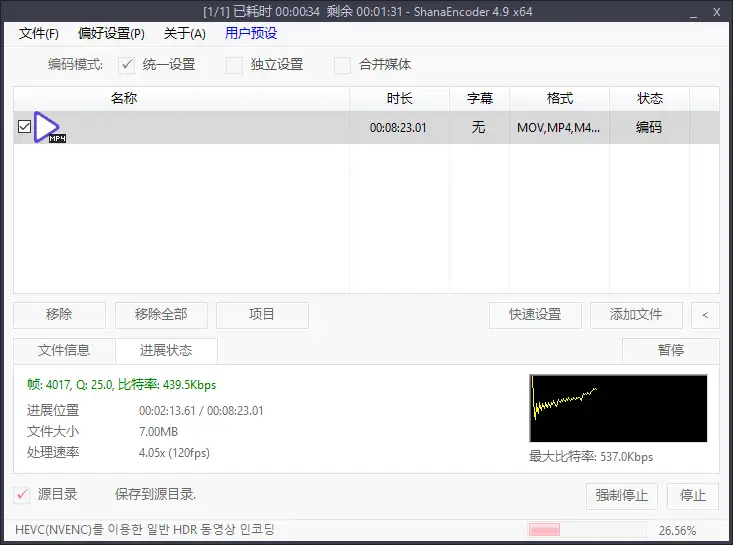Open the 偏好设置(P) menu

[111, 33]
